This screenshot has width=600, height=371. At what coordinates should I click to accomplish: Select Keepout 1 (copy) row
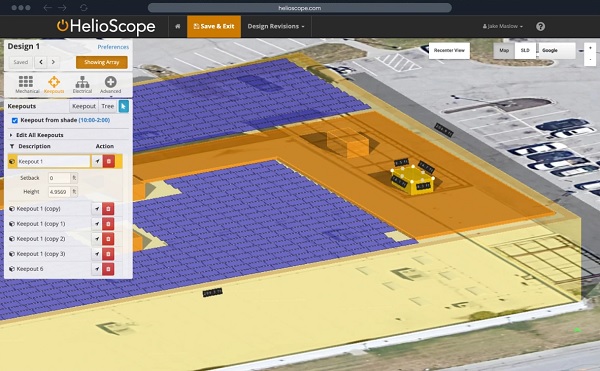(x=38, y=209)
